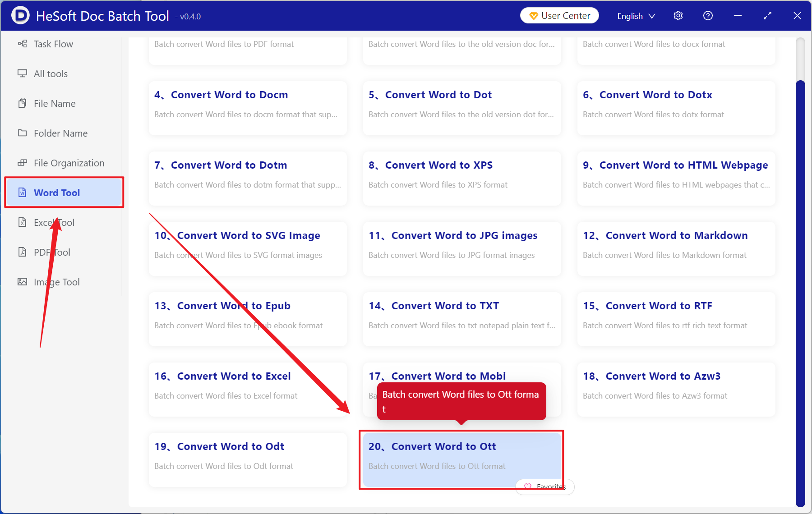This screenshot has height=514, width=812.
Task: Minimize the HeSoft window
Action: point(738,16)
